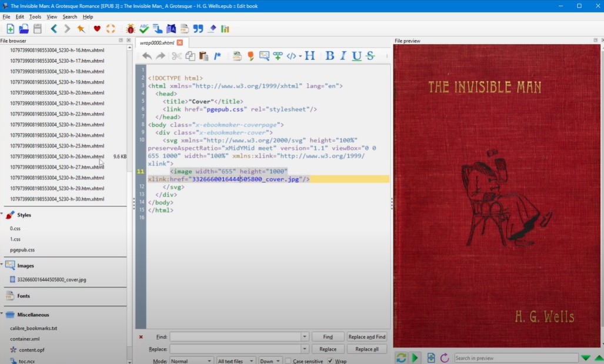Screen dimensions: 604x364
Task: Toggle the green play sync button in preview
Action: (415, 358)
